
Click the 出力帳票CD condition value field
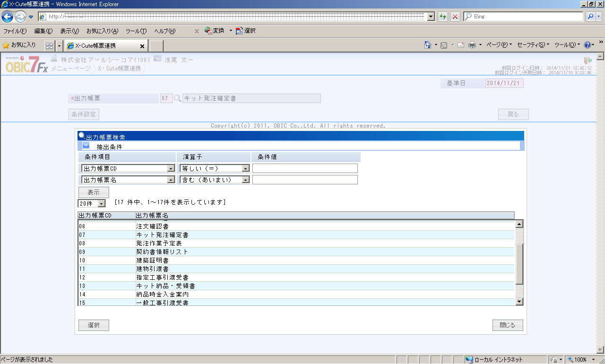pos(305,168)
